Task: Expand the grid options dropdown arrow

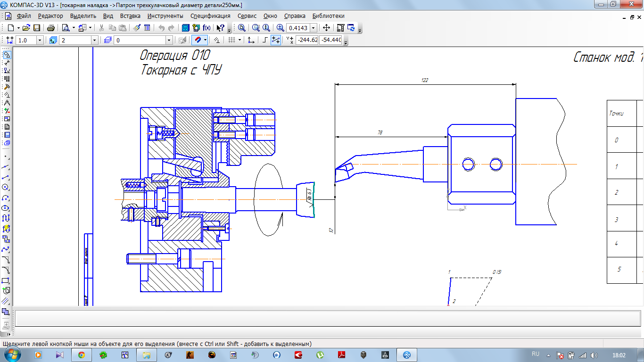Action: point(239,40)
